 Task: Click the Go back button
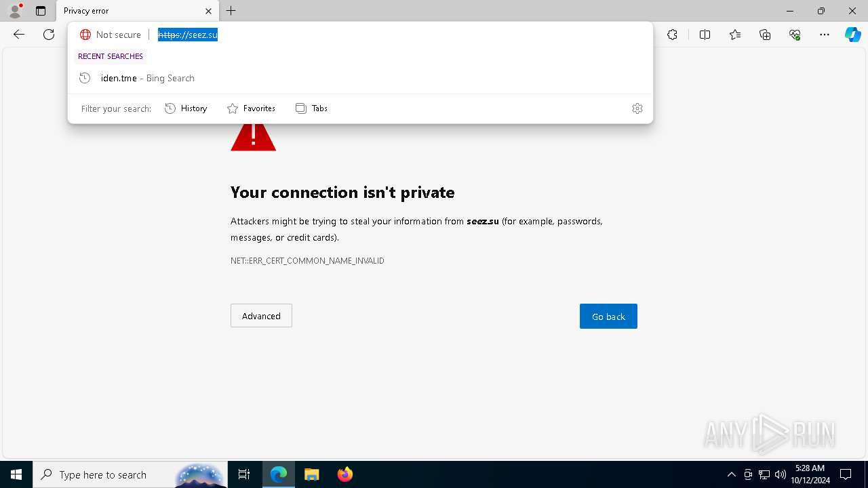point(608,317)
